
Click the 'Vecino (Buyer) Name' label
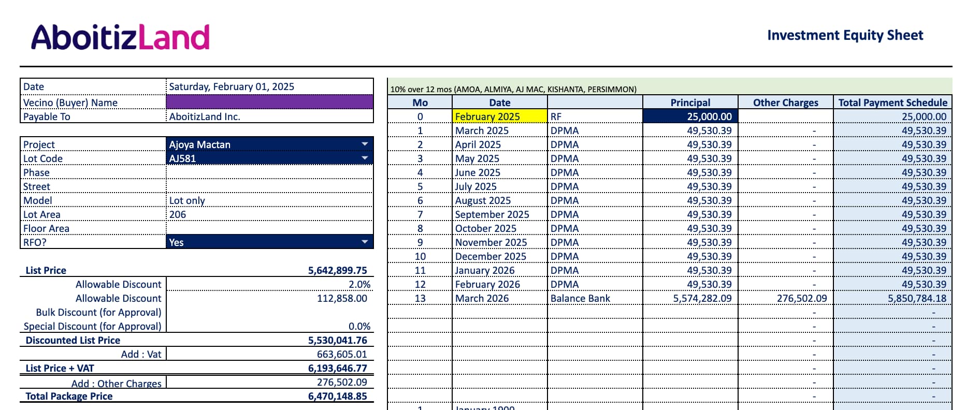coord(70,102)
